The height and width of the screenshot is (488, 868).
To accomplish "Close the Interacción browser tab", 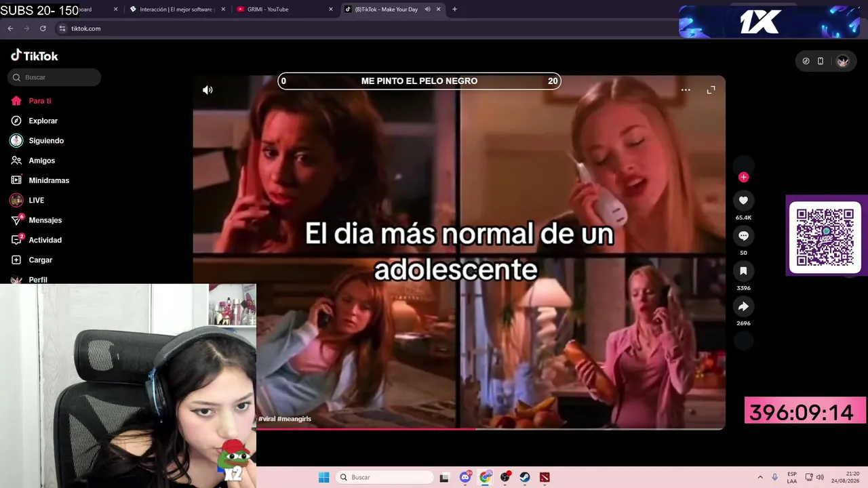I will [223, 9].
